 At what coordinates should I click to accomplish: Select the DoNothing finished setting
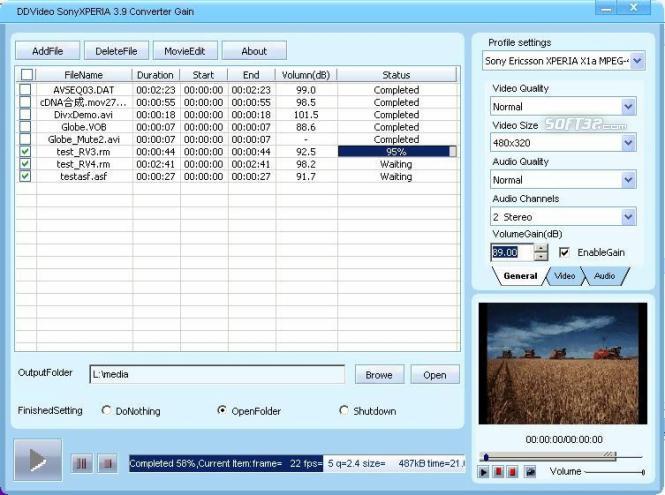[106, 410]
